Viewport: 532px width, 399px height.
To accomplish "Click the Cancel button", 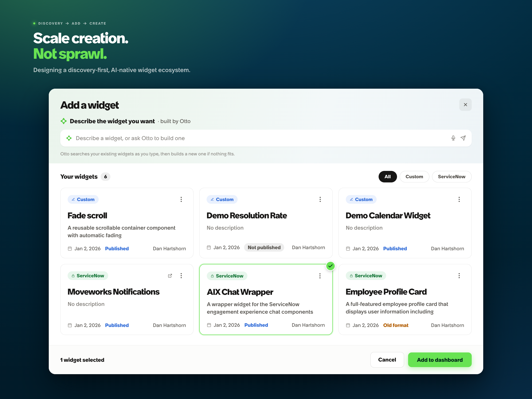I will click(x=387, y=360).
